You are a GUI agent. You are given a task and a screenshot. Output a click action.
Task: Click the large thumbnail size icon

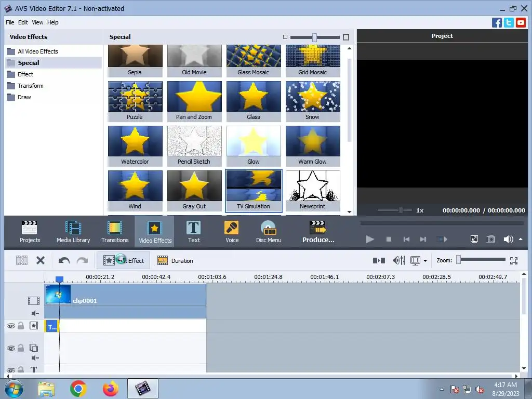pos(345,37)
